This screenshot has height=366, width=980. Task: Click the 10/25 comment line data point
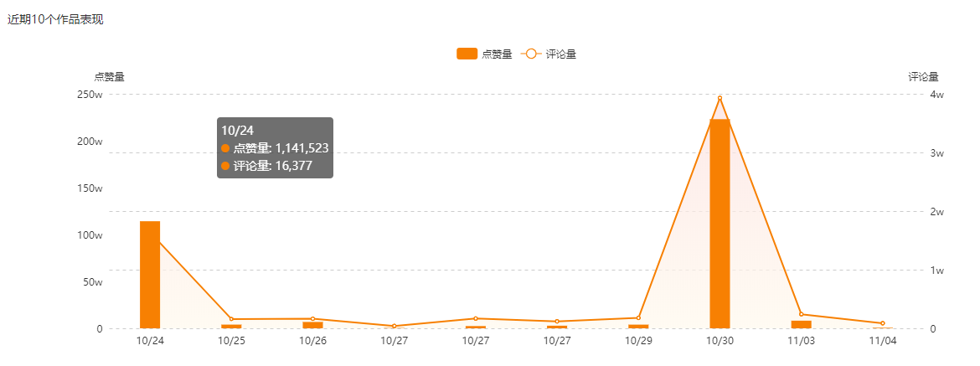pyautogui.click(x=231, y=319)
